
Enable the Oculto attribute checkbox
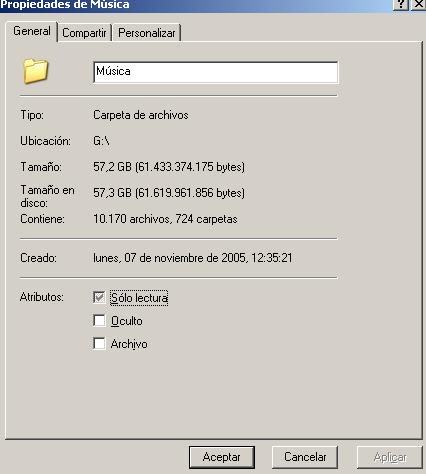pos(99,320)
